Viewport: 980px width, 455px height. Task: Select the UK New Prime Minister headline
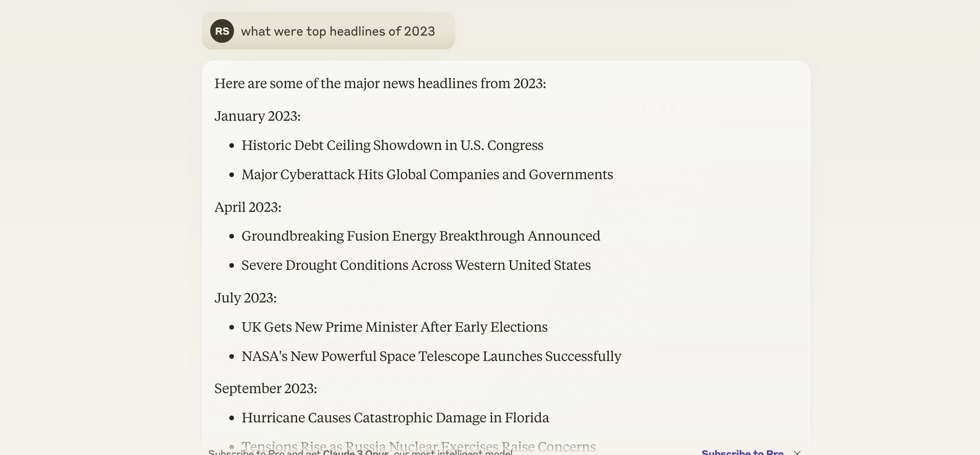click(x=394, y=327)
